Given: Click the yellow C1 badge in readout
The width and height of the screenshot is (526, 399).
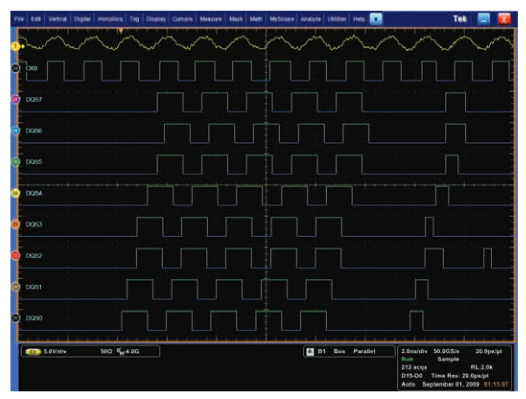Looking at the screenshot, I should tap(33, 352).
